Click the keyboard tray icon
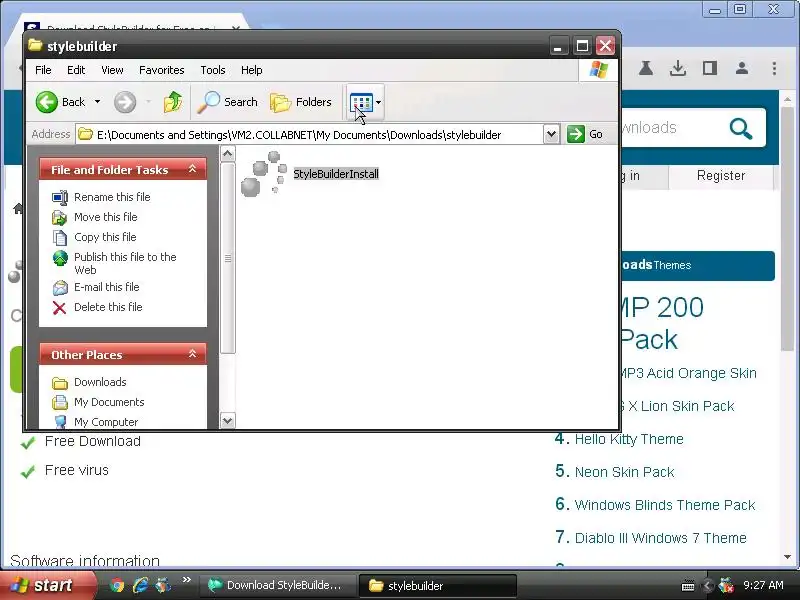Screen dimensions: 800x600 (x=688, y=586)
